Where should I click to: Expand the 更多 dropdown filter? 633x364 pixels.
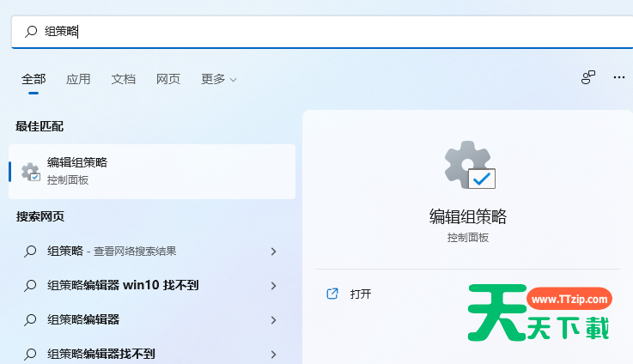point(218,79)
